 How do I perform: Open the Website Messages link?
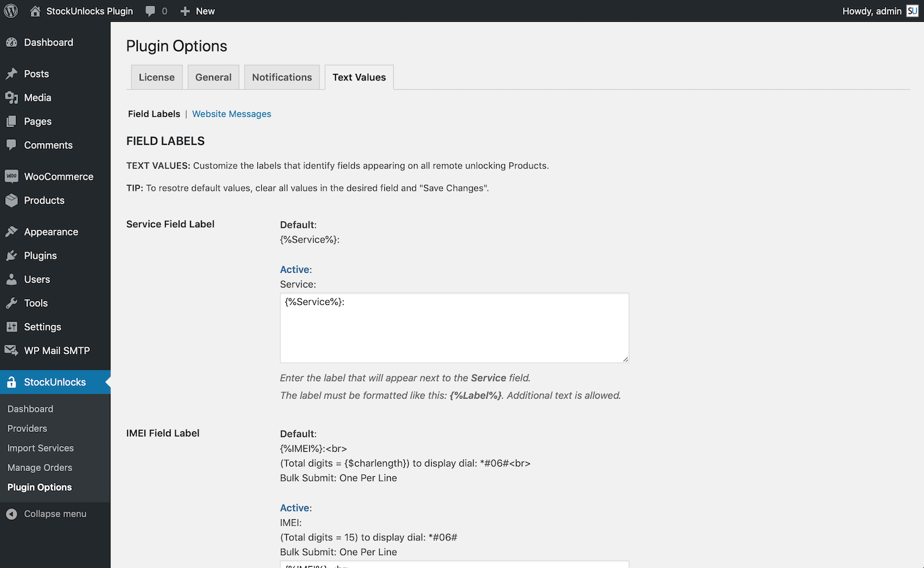point(232,114)
